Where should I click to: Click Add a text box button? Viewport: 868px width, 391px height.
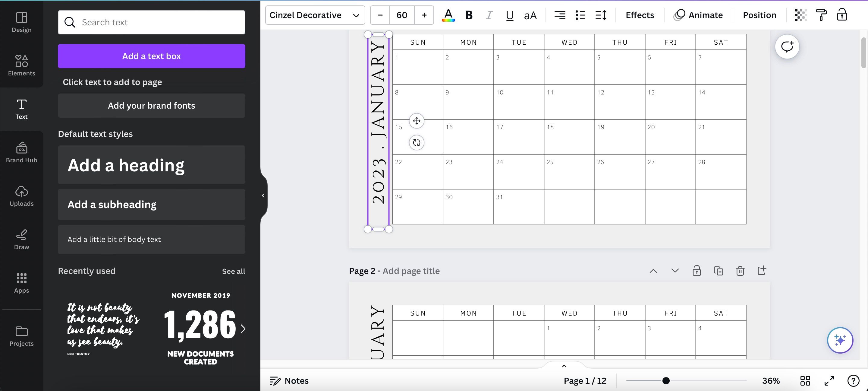pyautogui.click(x=151, y=56)
